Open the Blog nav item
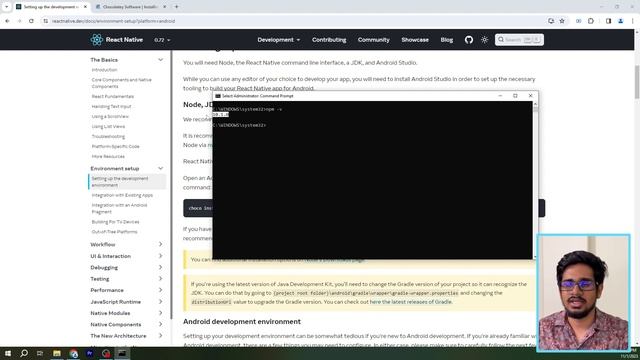 (x=447, y=40)
